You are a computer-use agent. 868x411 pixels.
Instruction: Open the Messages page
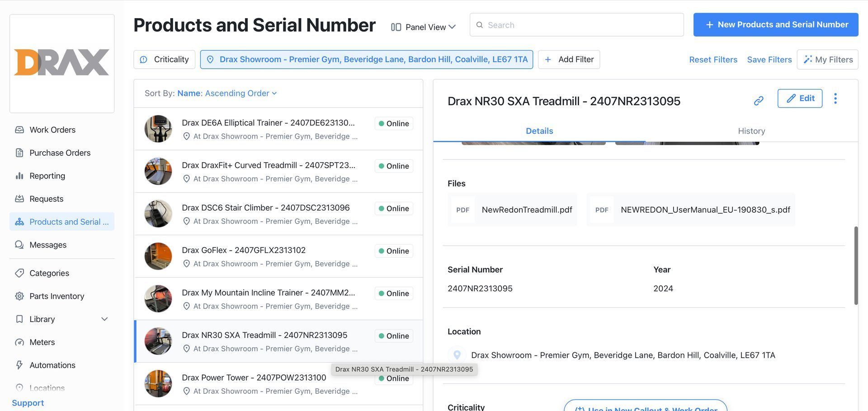tap(48, 245)
